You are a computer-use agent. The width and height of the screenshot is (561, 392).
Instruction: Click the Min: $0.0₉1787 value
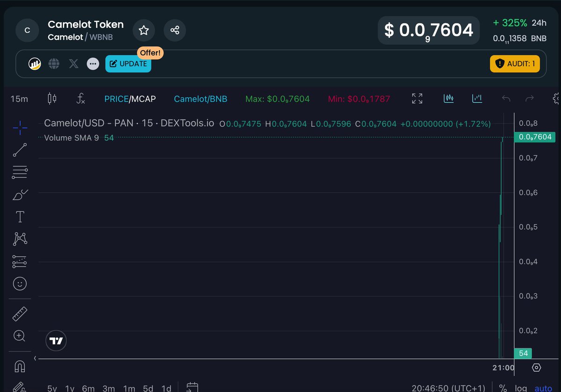pyautogui.click(x=359, y=99)
